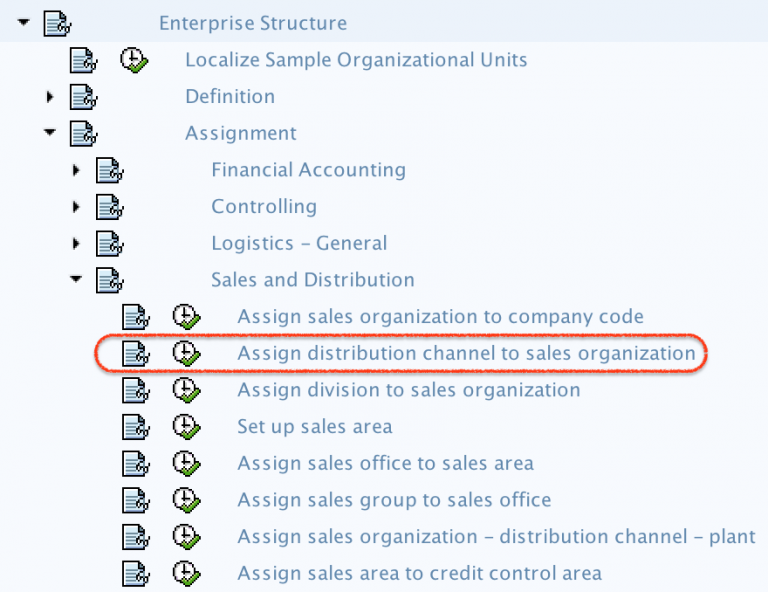Open documentation for Set up sales area
The height and width of the screenshot is (592, 768).
click(x=136, y=427)
